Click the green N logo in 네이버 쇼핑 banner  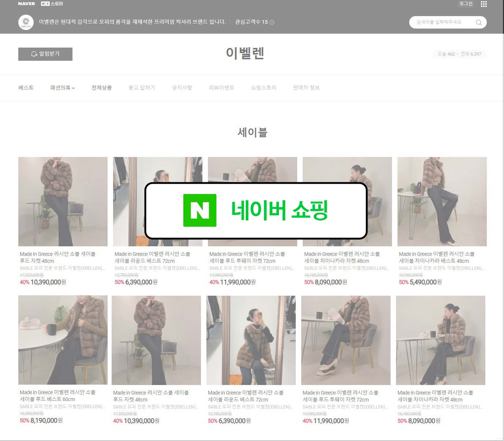click(199, 210)
